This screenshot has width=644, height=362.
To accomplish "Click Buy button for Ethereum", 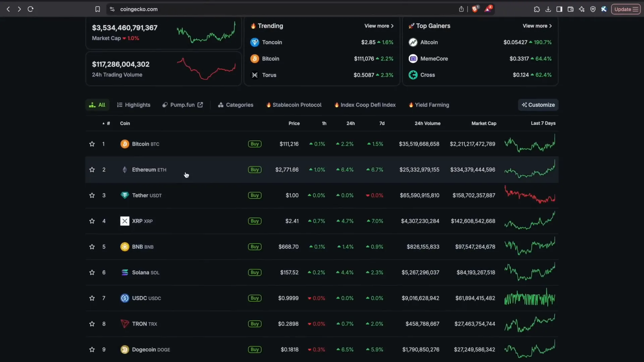I will click(x=255, y=170).
